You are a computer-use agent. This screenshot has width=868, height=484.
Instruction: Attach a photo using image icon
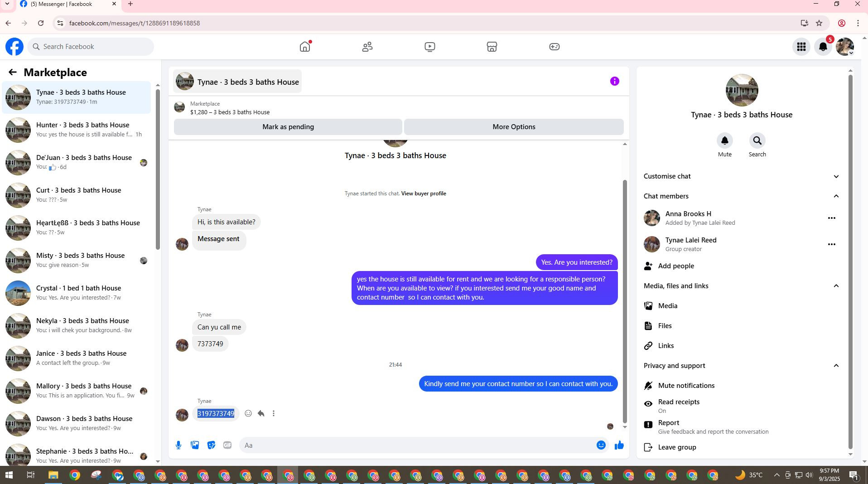[x=195, y=445]
